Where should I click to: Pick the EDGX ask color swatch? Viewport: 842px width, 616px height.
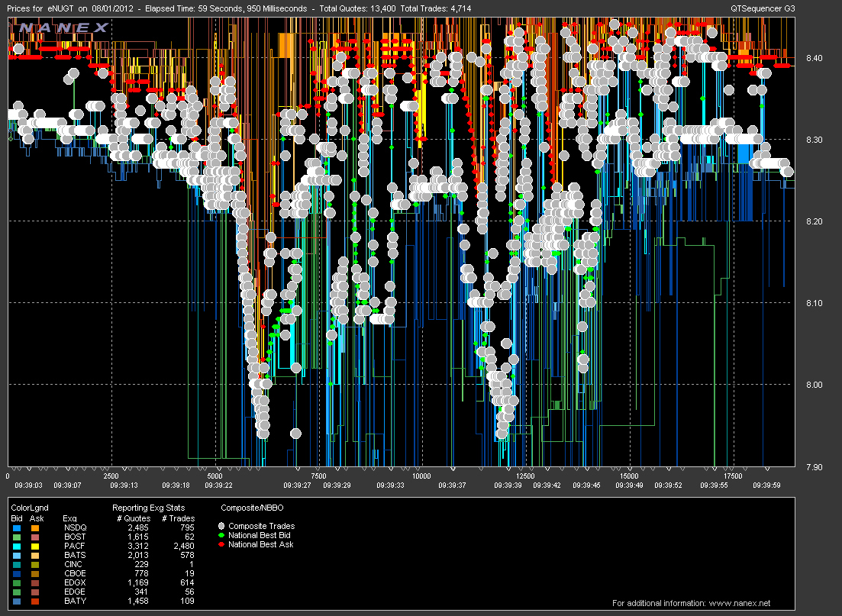click(35, 582)
